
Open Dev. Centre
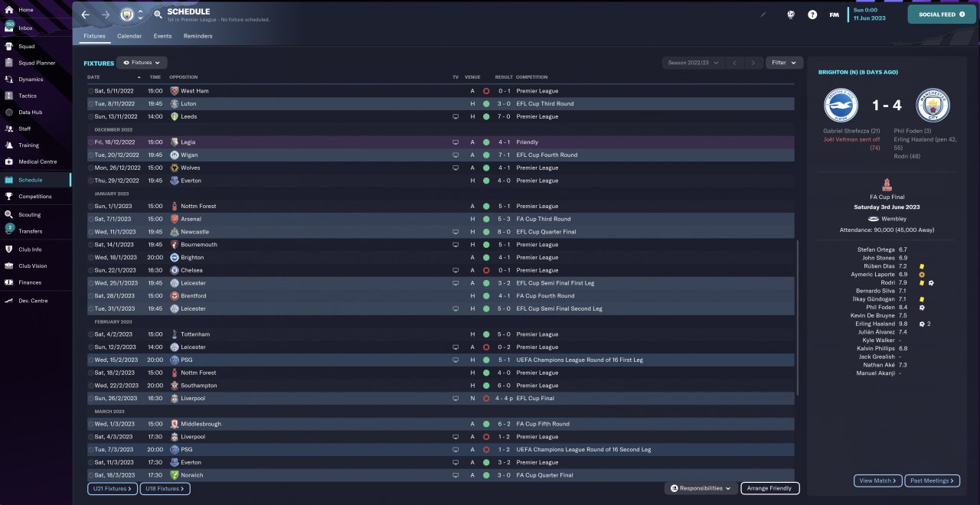(33, 301)
